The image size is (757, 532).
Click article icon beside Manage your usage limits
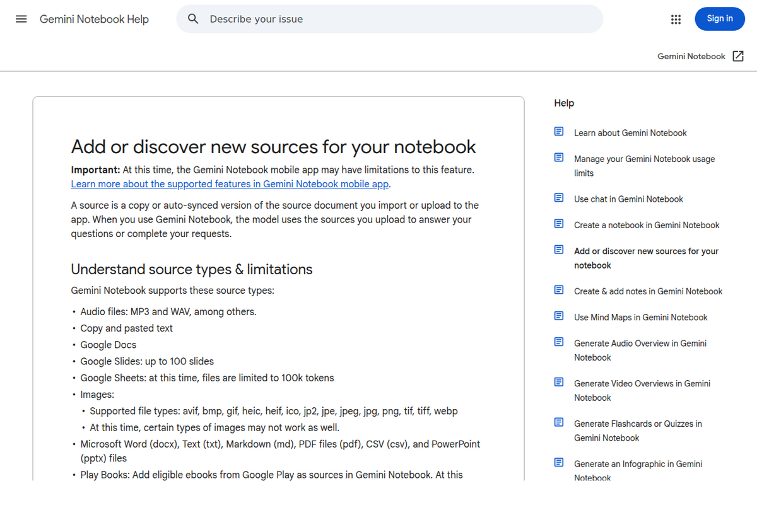coord(559,158)
